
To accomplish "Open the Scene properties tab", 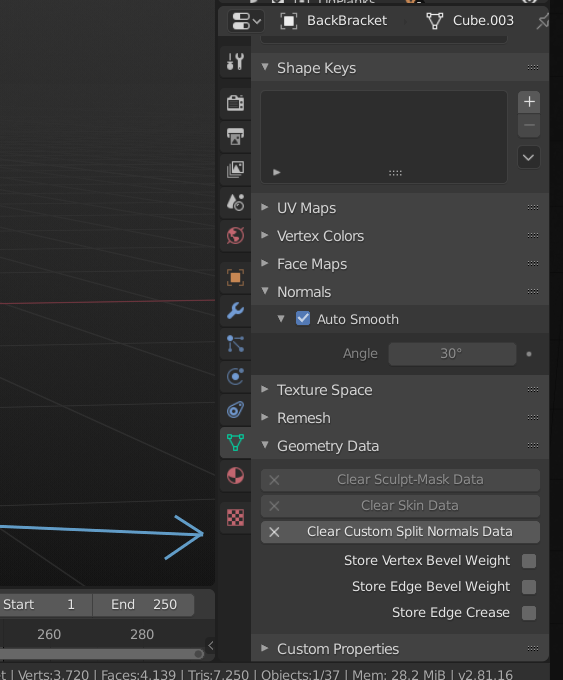I will [235, 202].
